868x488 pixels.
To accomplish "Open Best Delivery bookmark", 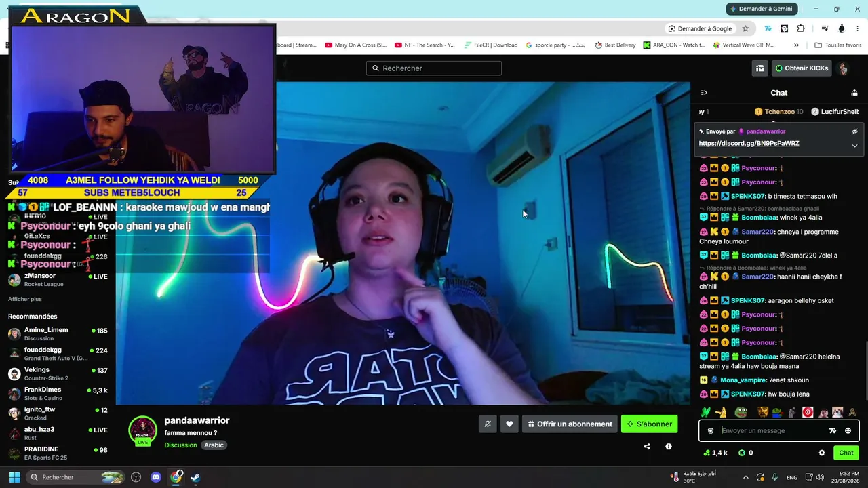I will (x=616, y=45).
